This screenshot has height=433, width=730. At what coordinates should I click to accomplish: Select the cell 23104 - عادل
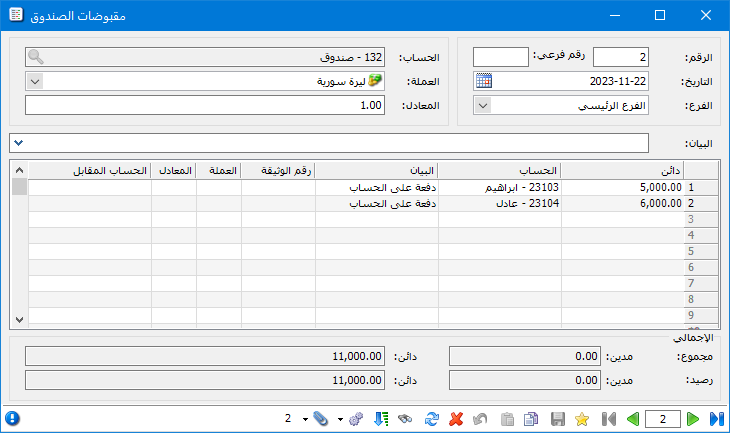tap(500, 203)
